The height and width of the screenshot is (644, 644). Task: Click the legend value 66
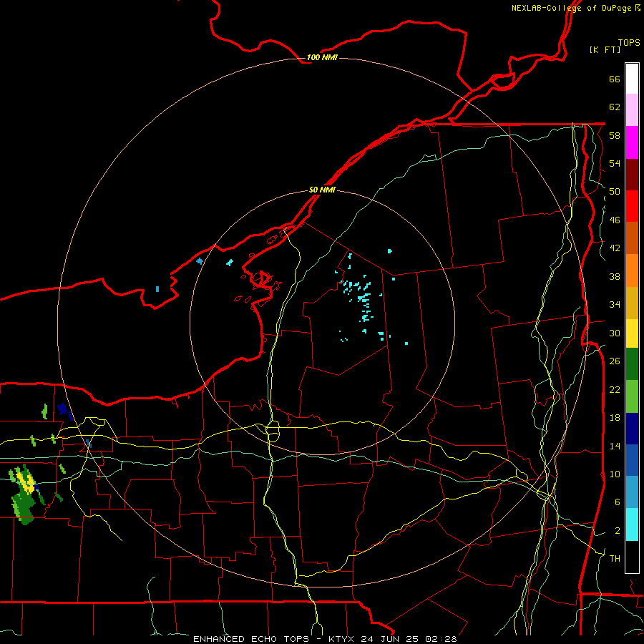[x=615, y=79]
